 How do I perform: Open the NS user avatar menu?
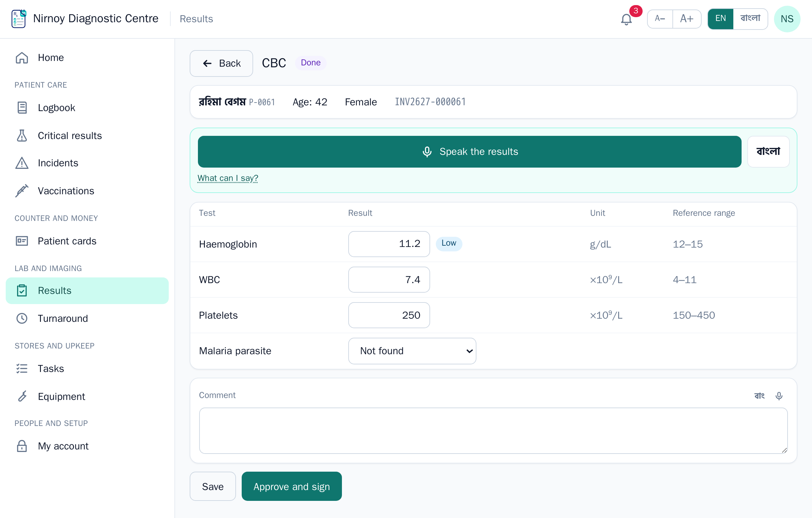(x=787, y=19)
